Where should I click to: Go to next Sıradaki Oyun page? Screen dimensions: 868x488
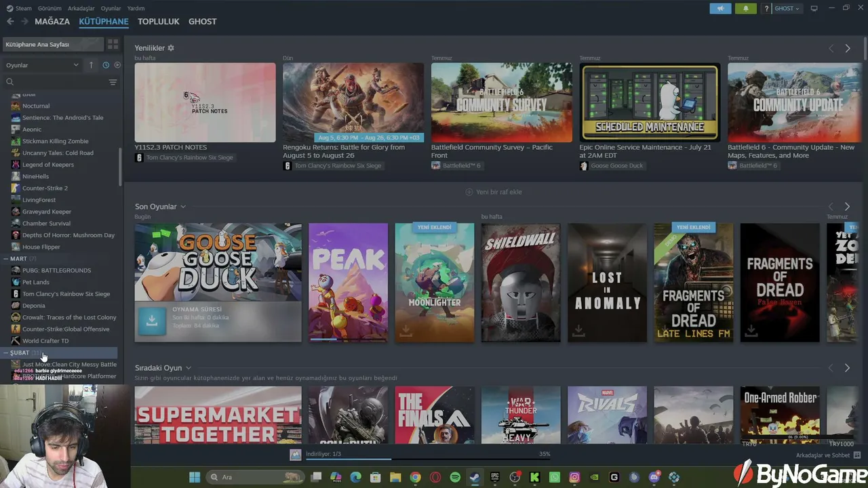[848, 368]
